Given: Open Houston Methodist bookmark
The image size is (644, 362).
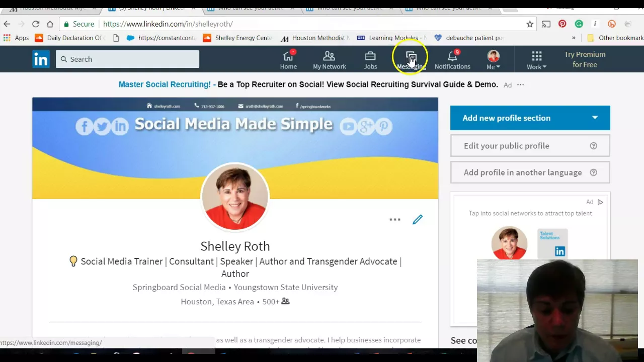Looking at the screenshot, I should coord(314,38).
